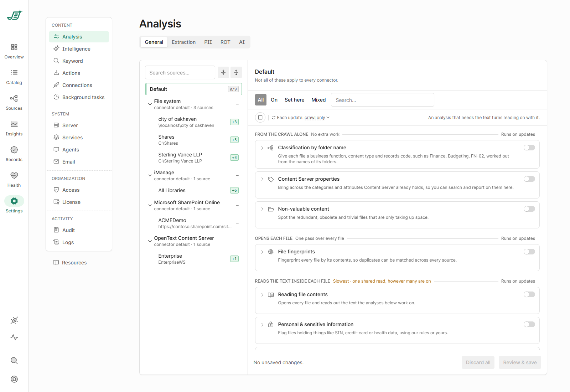Image resolution: width=570 pixels, height=392 pixels.
Task: Open the Catalog section icon
Action: point(14,73)
